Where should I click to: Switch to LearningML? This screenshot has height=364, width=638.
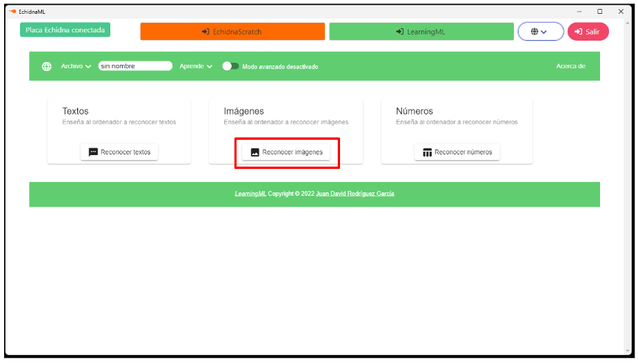point(421,32)
